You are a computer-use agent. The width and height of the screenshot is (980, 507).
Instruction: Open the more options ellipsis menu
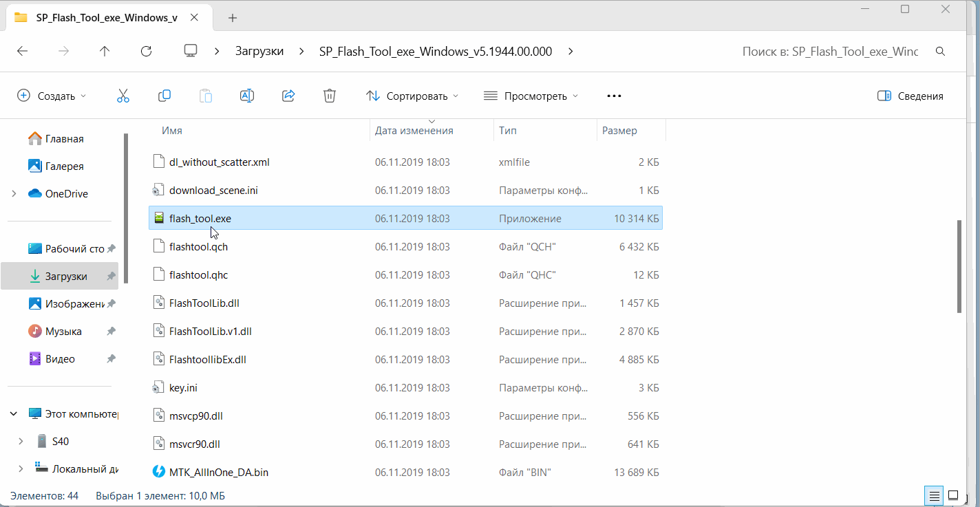(x=614, y=96)
